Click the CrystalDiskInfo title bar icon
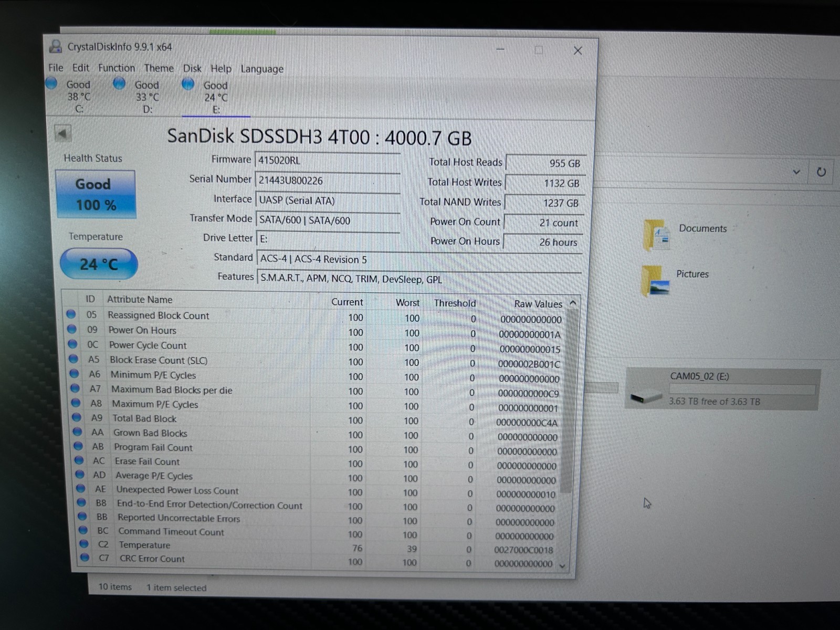Viewport: 840px width, 630px height. [56, 46]
